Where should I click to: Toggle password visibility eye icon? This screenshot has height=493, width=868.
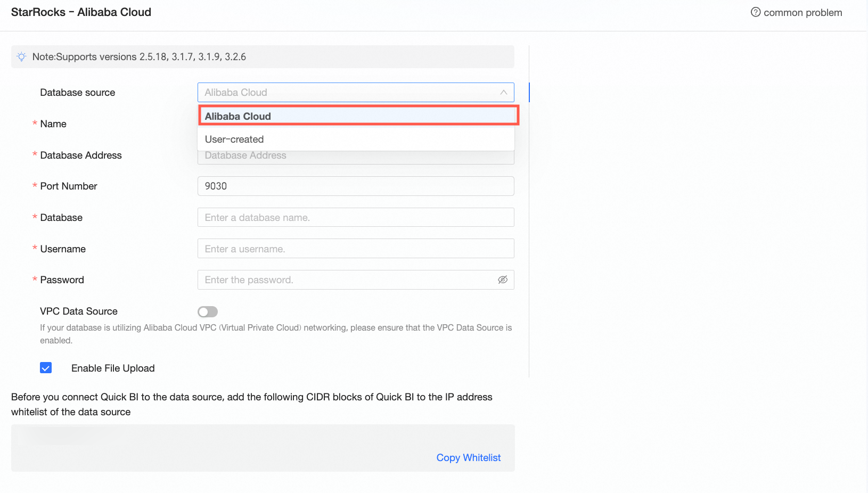(503, 280)
